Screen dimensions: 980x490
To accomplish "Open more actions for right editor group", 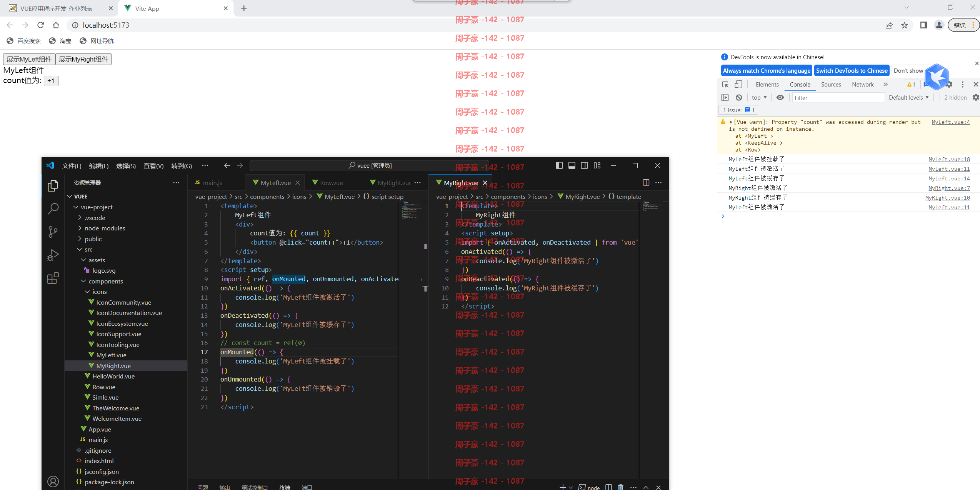I will point(658,183).
